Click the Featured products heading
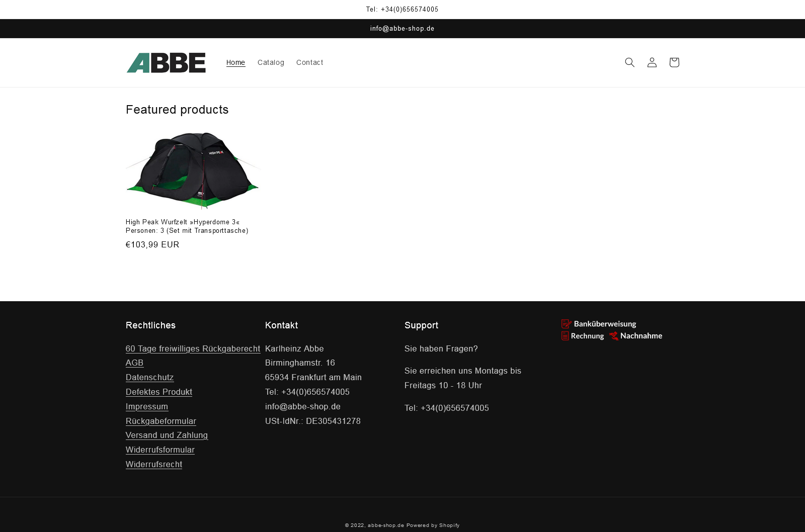 [177, 110]
